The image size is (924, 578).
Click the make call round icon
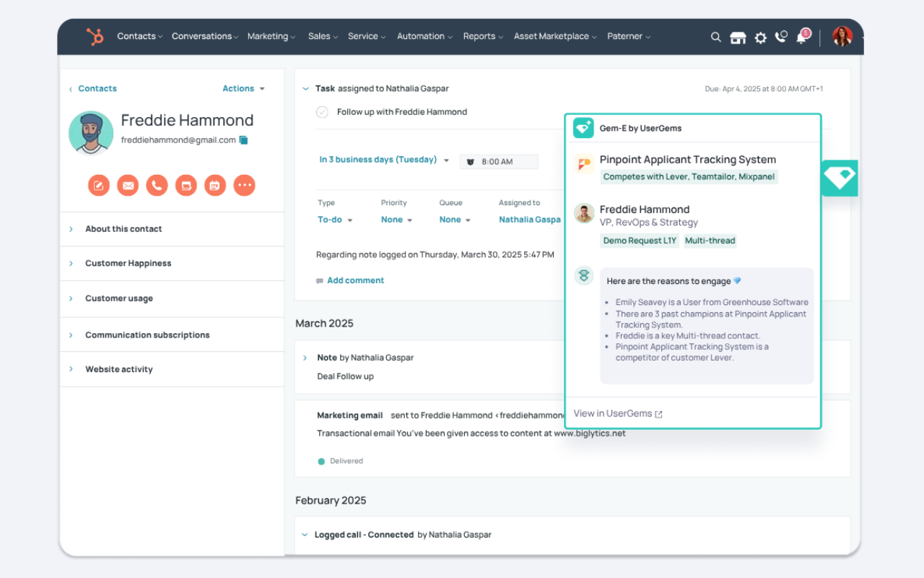[157, 186]
